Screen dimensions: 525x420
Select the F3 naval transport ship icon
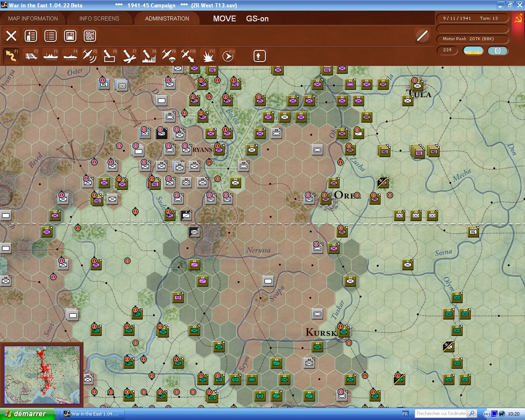pyautogui.click(x=50, y=56)
